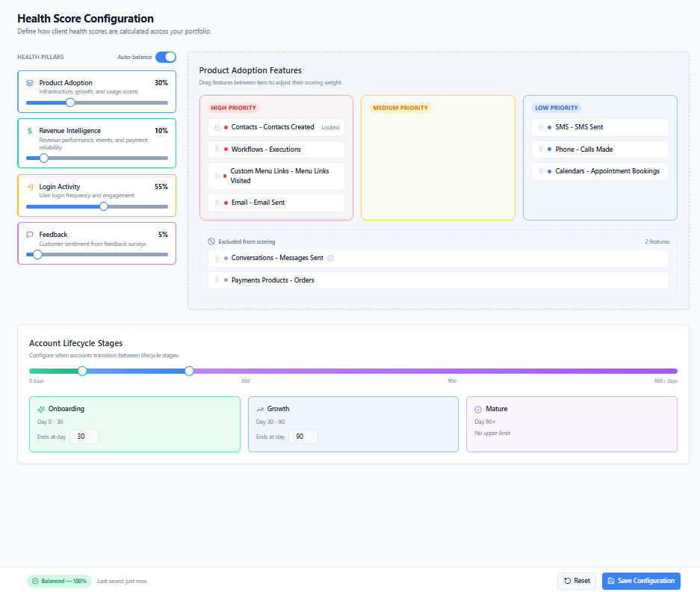Click Payments Products - Orders text
Image resolution: width=700 pixels, height=592 pixels.
pyautogui.click(x=273, y=280)
